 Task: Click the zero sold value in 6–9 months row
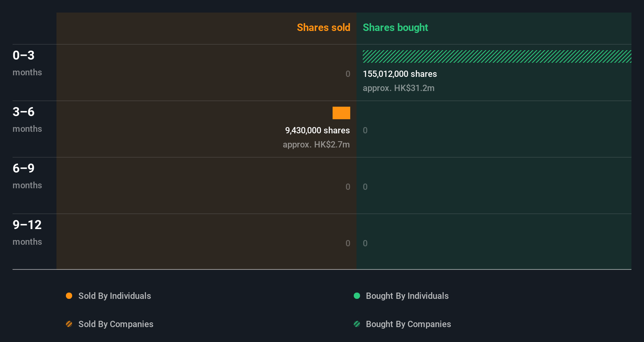point(348,187)
